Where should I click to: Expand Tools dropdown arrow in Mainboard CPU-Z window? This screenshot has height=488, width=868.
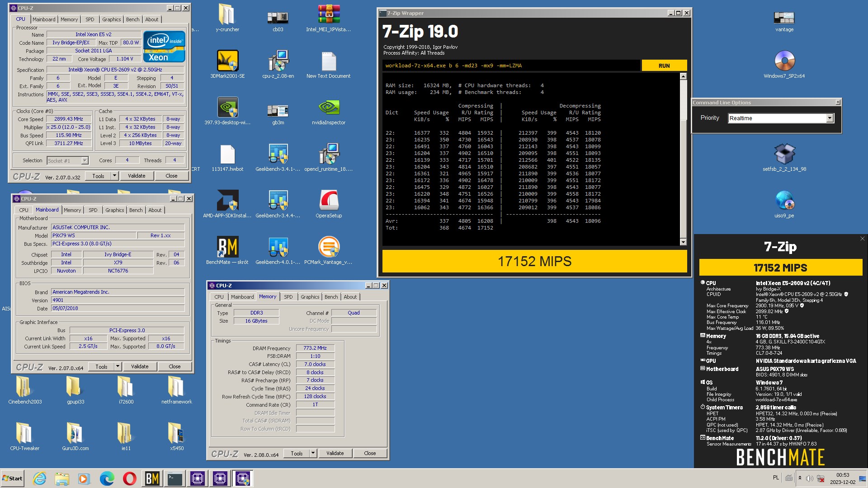point(118,366)
